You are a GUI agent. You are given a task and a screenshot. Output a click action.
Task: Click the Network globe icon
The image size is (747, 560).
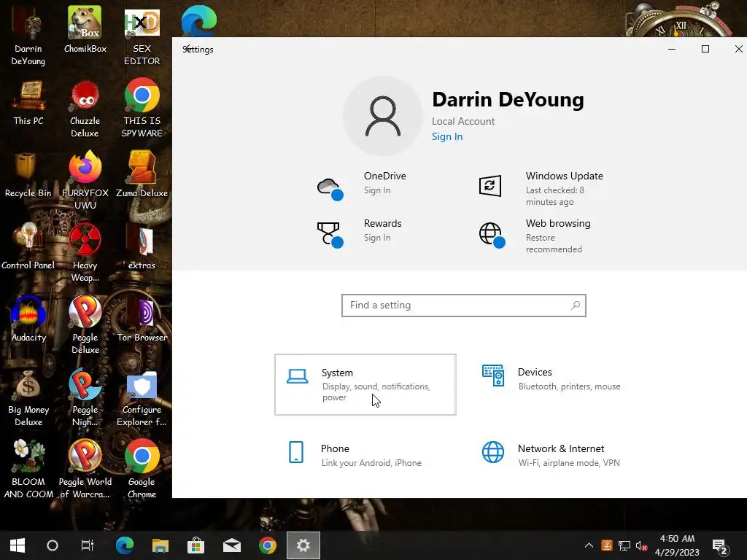[493, 452]
